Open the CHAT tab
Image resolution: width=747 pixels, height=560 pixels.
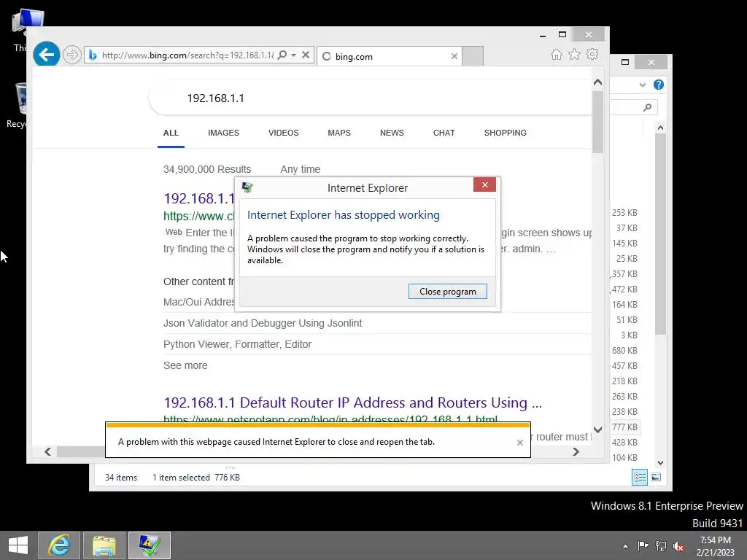point(444,133)
